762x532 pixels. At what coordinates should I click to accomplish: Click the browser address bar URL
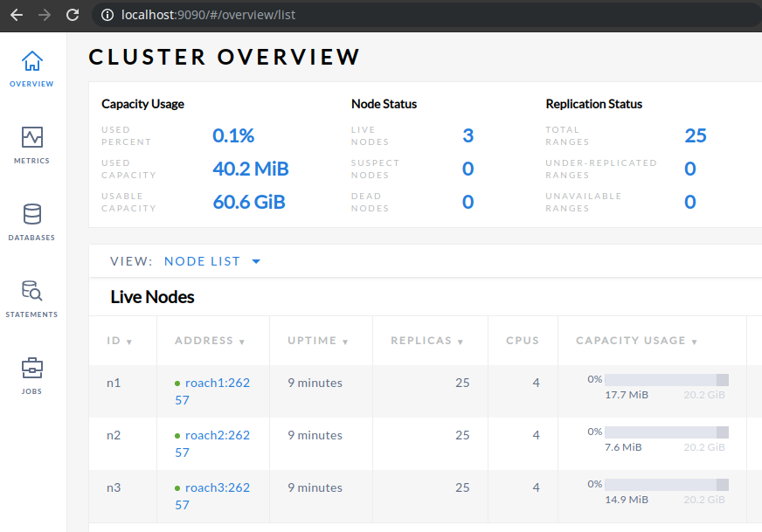pos(208,15)
